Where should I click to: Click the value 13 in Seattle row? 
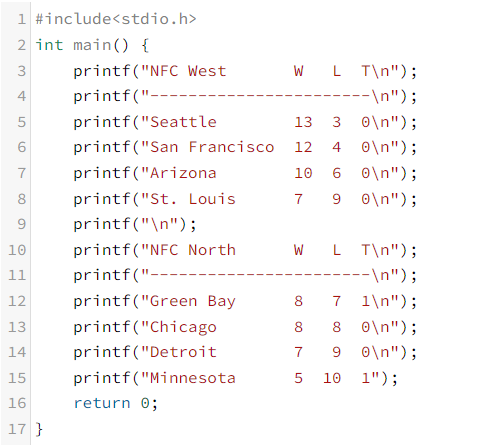pyautogui.click(x=303, y=122)
